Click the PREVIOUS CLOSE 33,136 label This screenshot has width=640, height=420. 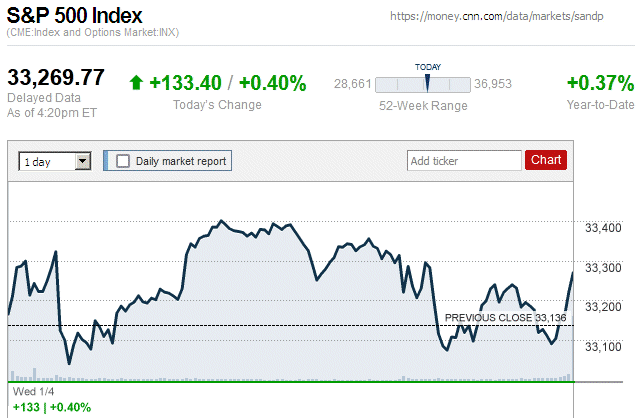[505, 317]
